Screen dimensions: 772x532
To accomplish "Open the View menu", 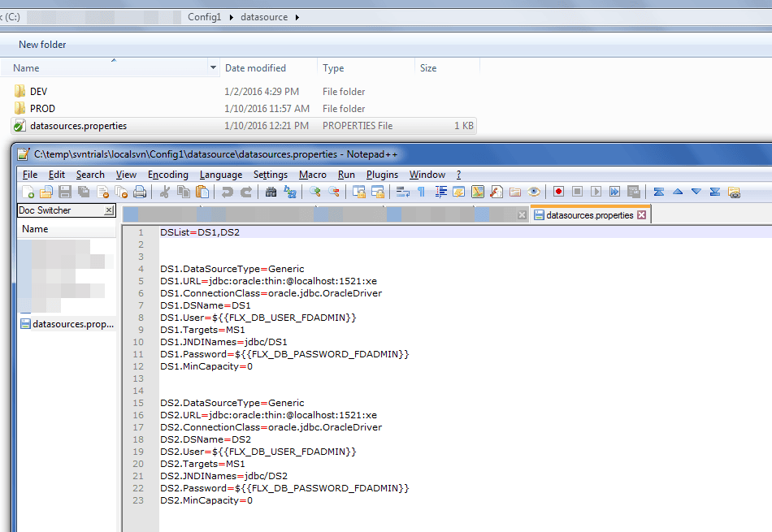I will pos(126,175).
